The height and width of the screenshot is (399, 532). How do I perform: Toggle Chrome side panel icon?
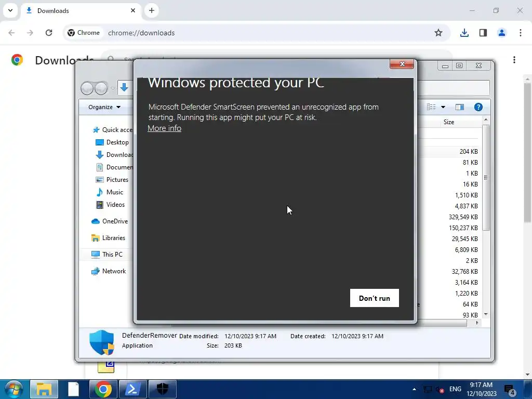(x=483, y=33)
